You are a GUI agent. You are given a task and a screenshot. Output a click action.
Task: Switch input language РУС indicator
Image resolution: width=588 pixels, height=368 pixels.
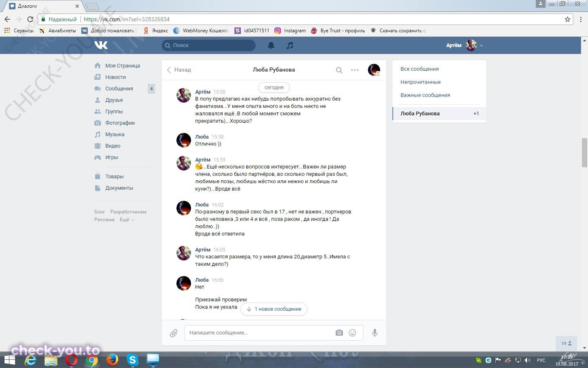[541, 360]
